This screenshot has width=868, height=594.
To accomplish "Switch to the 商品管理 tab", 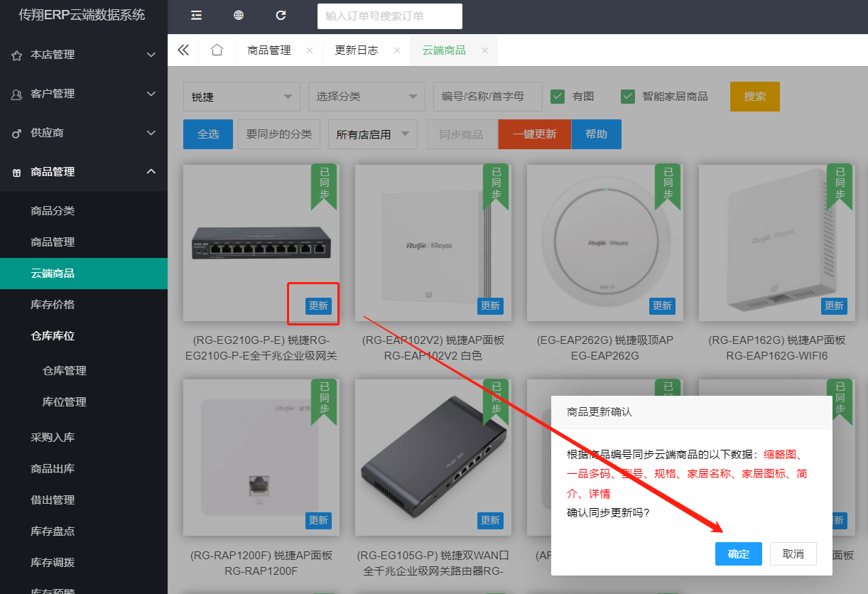I will click(x=269, y=50).
